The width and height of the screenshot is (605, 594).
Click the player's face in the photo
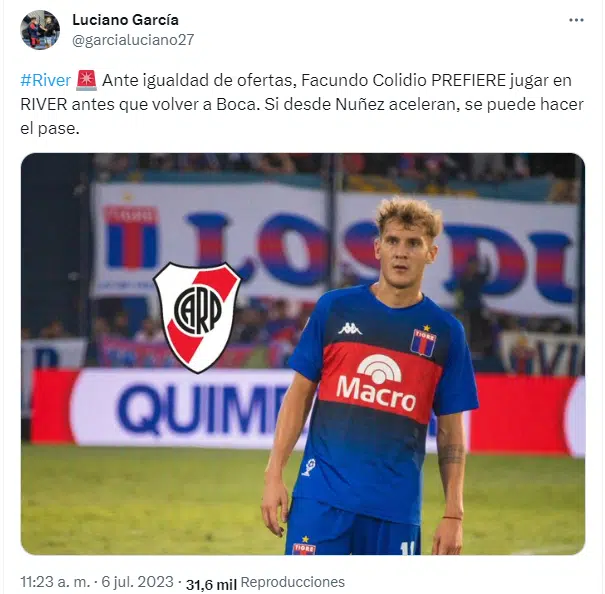point(406,252)
